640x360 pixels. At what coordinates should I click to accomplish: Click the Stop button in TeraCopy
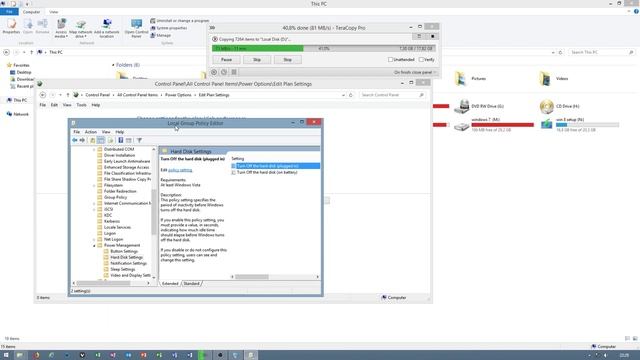tap(287, 60)
